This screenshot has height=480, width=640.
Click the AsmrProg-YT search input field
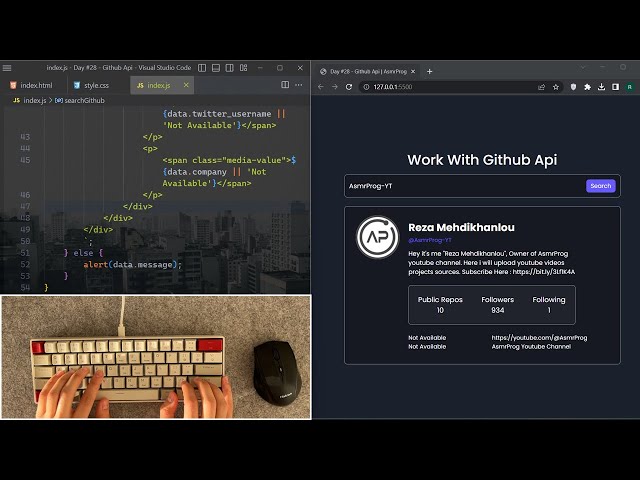pyautogui.click(x=465, y=186)
